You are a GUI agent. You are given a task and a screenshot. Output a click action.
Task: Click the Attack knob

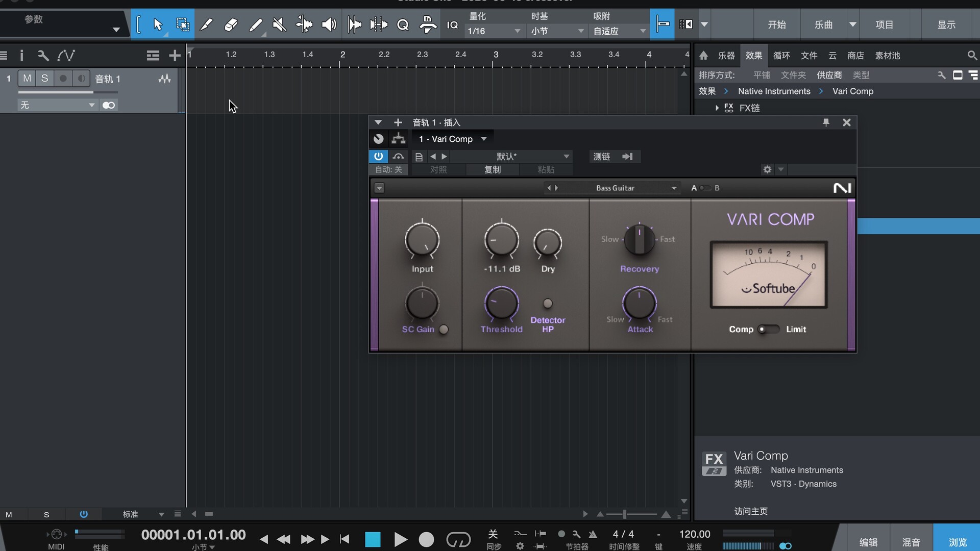click(x=640, y=304)
